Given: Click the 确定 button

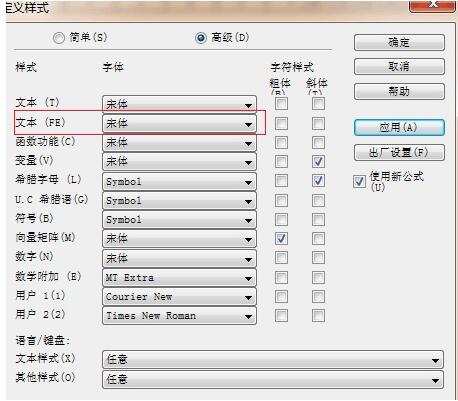Looking at the screenshot, I should pyautogui.click(x=399, y=43).
